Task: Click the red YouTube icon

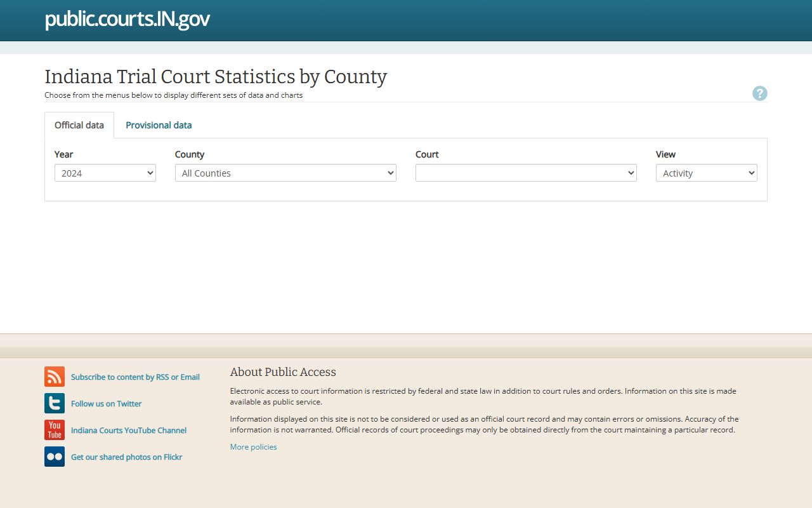Action: click(55, 430)
